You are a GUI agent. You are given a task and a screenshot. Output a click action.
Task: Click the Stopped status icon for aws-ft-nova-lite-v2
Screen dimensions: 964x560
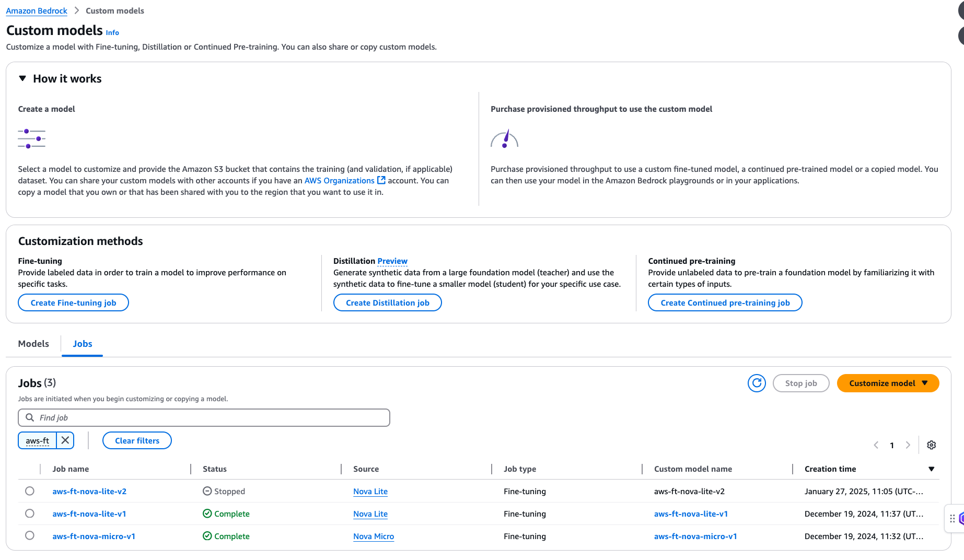pos(207,491)
